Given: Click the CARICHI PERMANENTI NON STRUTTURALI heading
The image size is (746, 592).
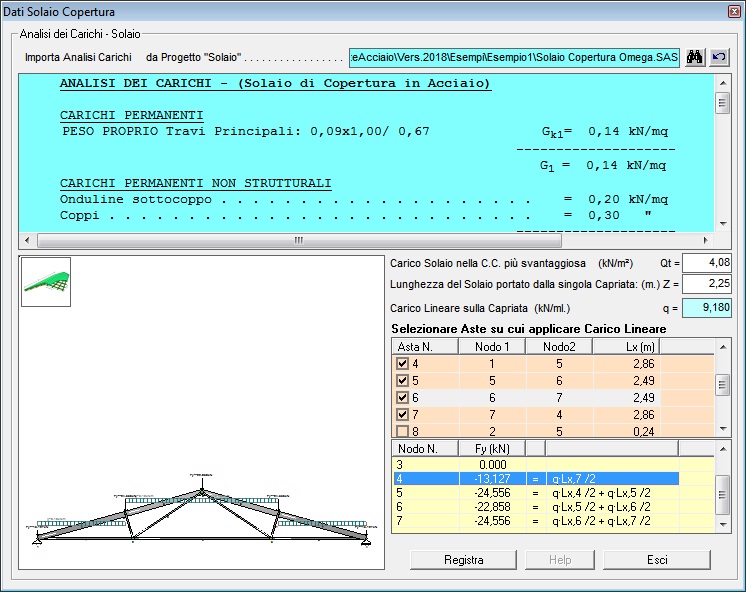Looking at the screenshot, I should point(196,183).
